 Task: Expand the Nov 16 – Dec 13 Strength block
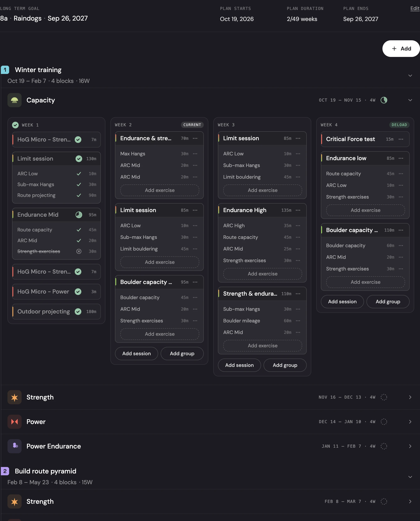[x=410, y=397]
